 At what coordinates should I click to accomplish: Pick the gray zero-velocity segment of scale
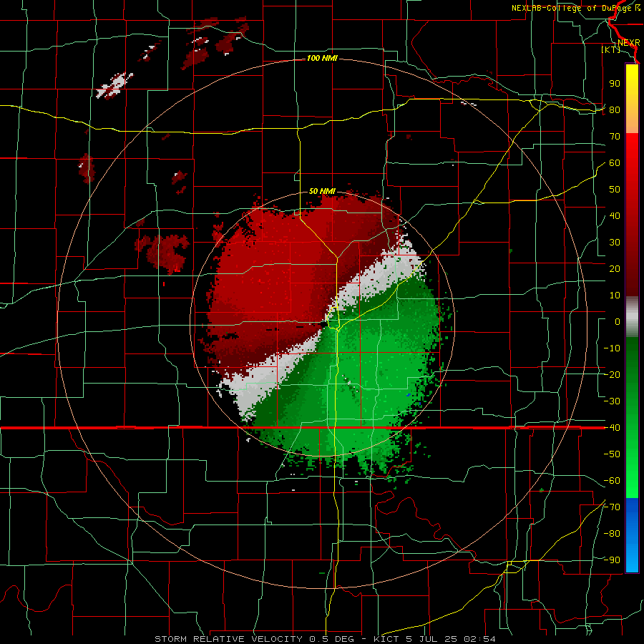coord(632,317)
